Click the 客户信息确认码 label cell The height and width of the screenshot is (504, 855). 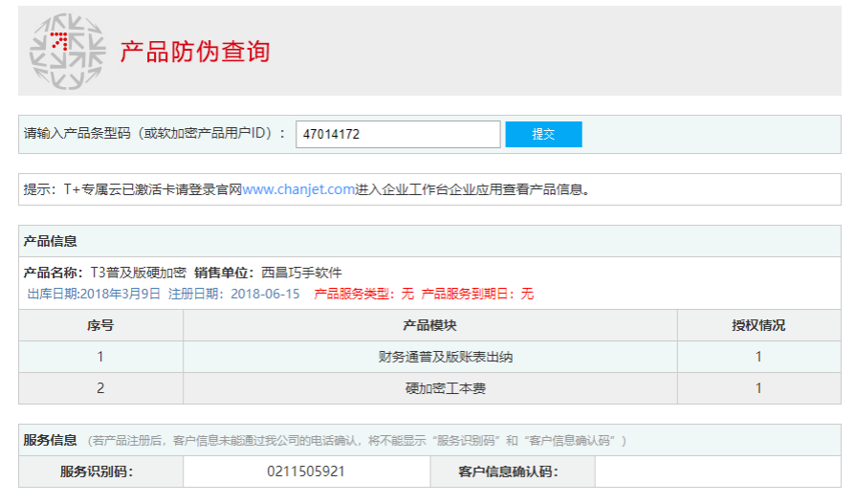[513, 471]
